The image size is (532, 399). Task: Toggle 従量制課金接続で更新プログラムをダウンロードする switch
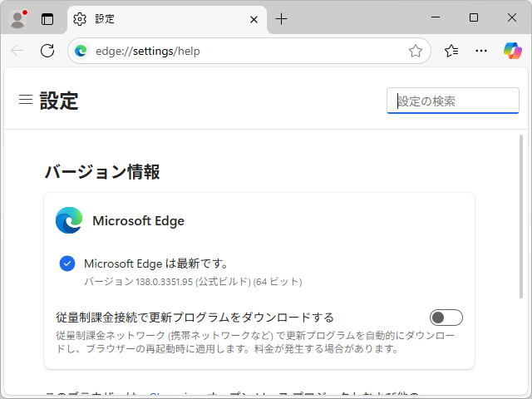pos(446,318)
